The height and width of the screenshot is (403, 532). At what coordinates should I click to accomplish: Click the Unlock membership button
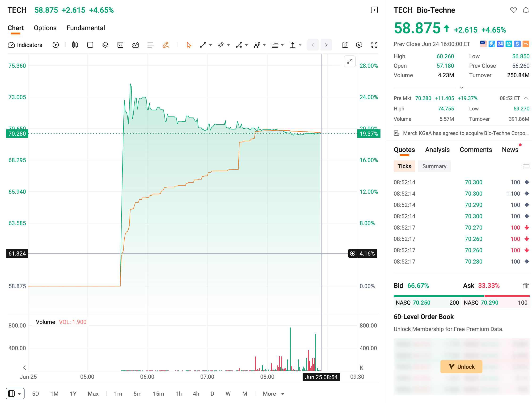pos(461,367)
